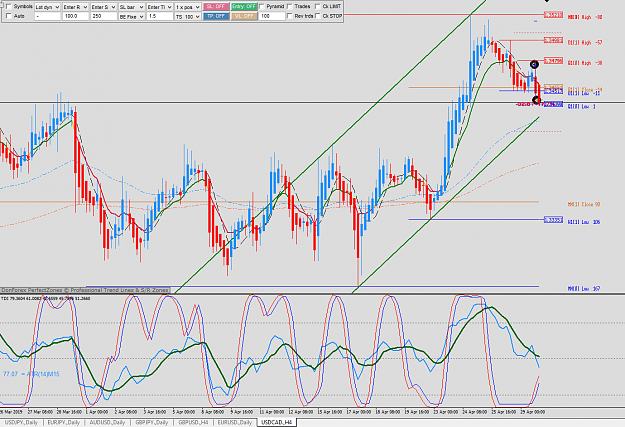Click the upper black trade marker circle
Screen dimensions: 625x427
coord(534,64)
